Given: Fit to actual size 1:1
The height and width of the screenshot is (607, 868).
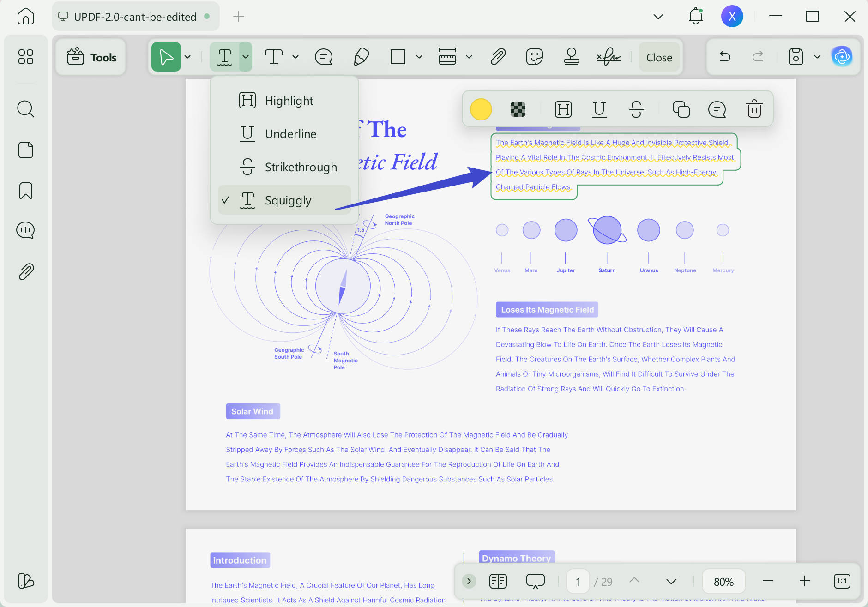Looking at the screenshot, I should [842, 581].
